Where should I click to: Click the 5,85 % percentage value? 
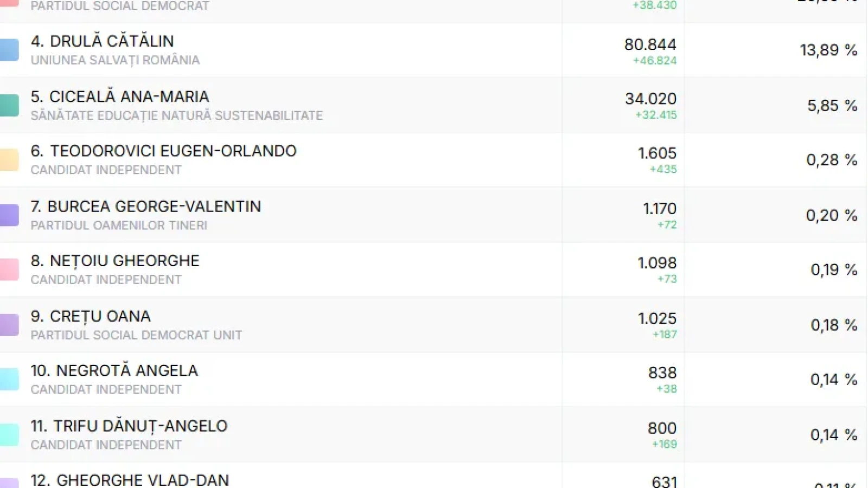click(832, 106)
